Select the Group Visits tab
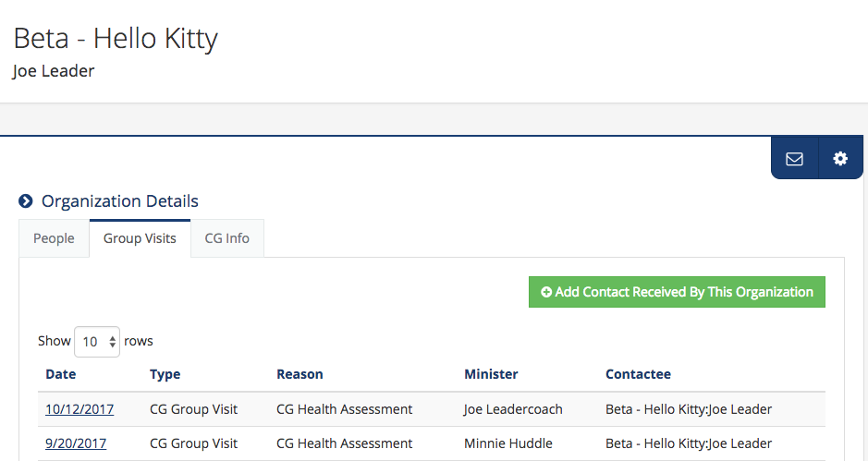 tap(140, 238)
